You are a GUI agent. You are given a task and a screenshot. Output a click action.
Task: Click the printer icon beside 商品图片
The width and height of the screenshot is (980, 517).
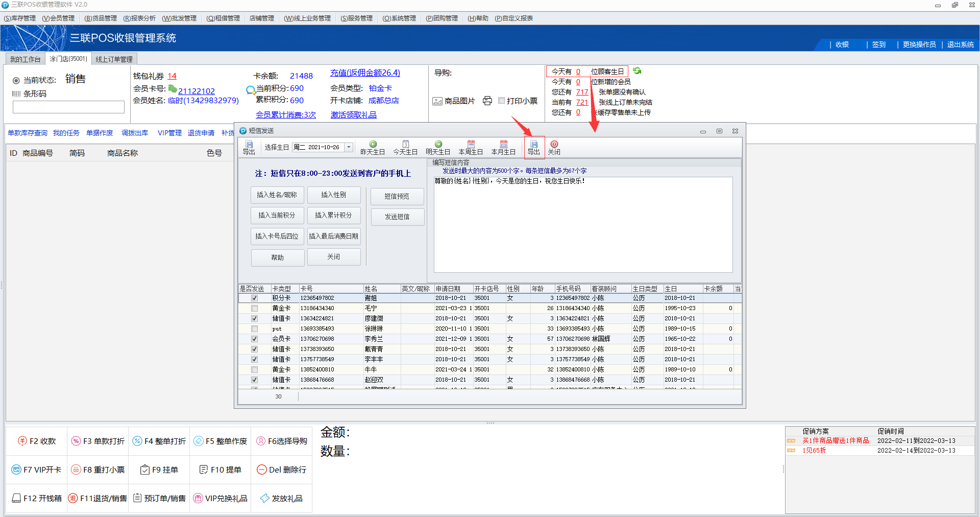click(x=487, y=101)
